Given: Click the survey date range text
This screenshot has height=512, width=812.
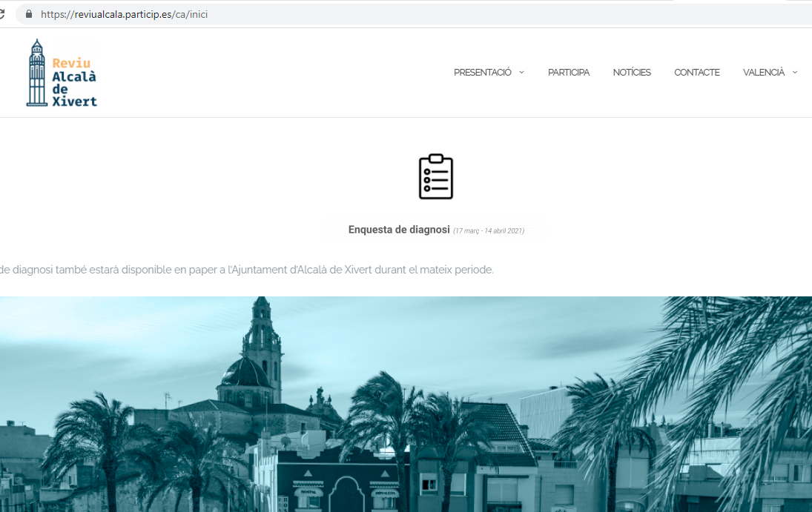Looking at the screenshot, I should pyautogui.click(x=489, y=231).
